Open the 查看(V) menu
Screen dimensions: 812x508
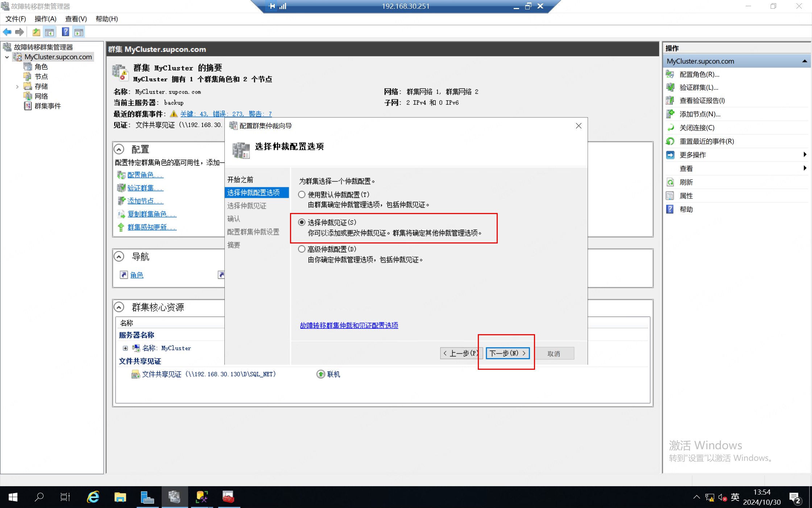click(x=76, y=19)
